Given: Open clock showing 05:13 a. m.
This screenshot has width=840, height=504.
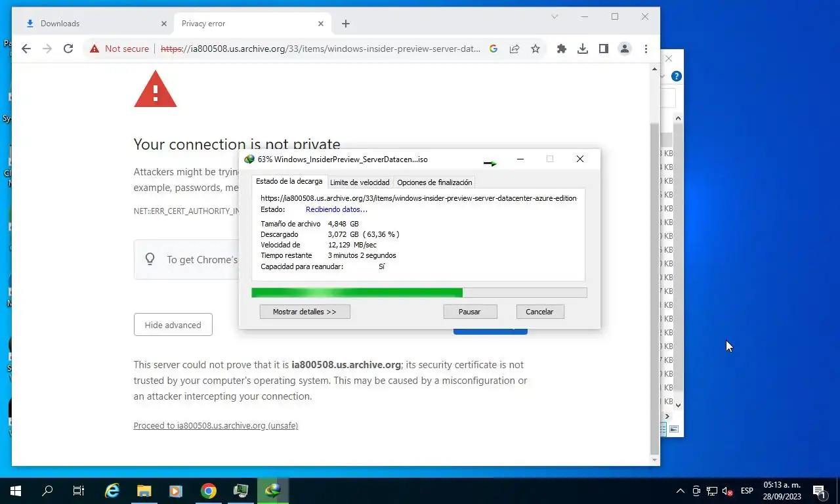Looking at the screenshot, I should point(782,491).
